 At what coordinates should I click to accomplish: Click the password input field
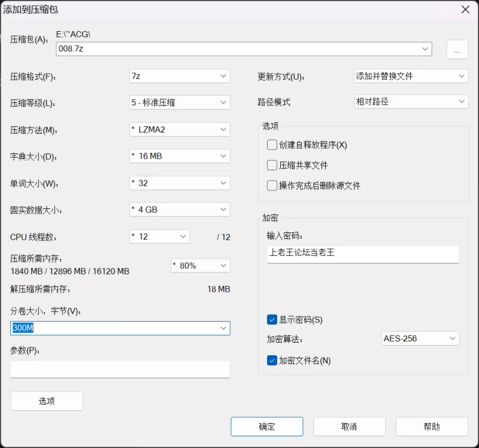coord(363,255)
